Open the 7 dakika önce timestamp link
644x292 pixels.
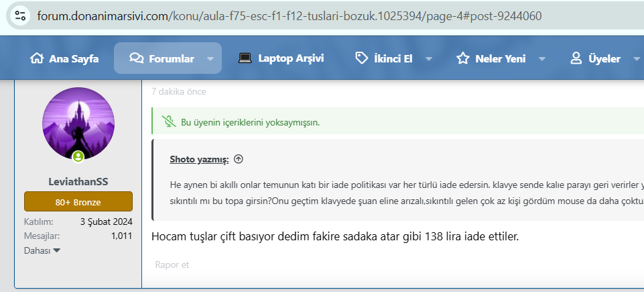tap(179, 92)
